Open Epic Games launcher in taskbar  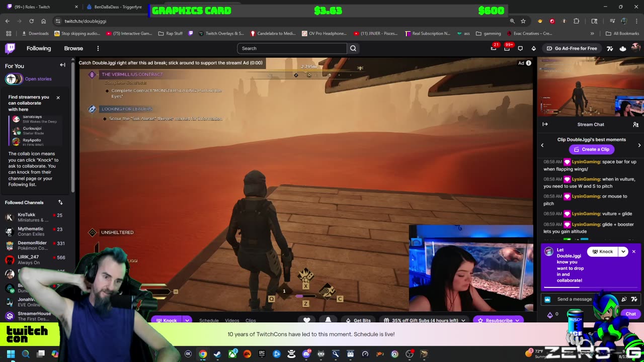click(x=262, y=354)
